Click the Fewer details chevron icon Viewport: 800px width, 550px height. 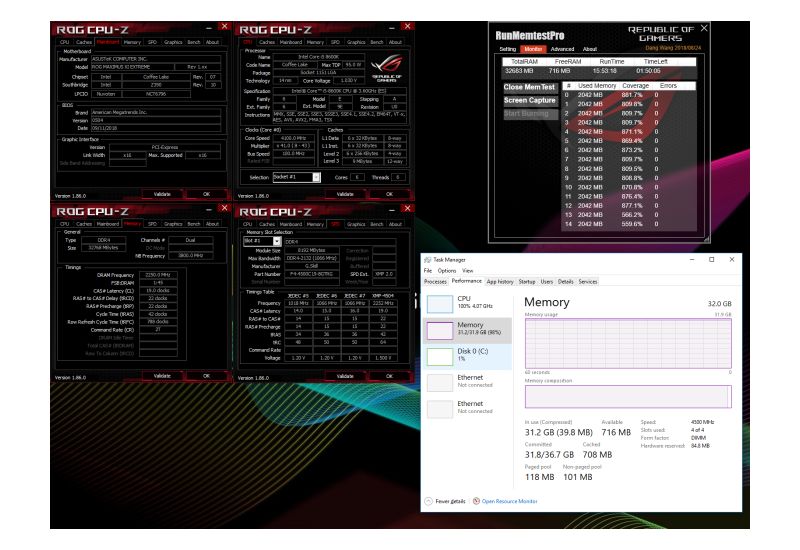pyautogui.click(x=429, y=501)
